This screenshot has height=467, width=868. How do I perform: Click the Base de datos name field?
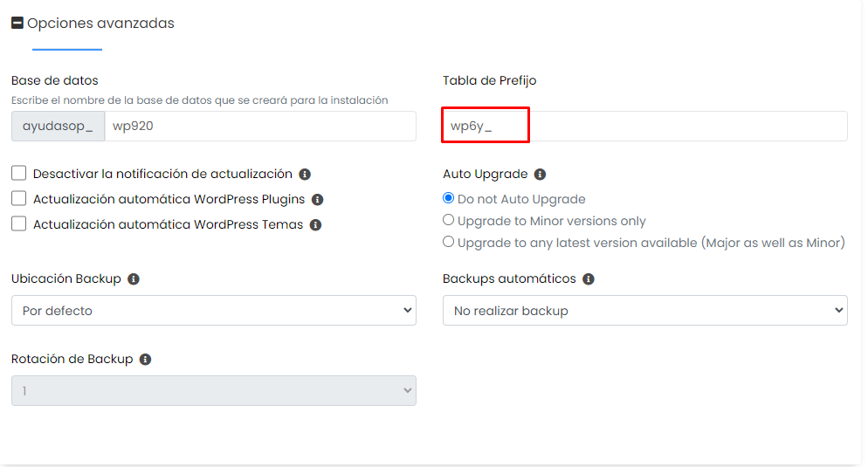pos(260,127)
